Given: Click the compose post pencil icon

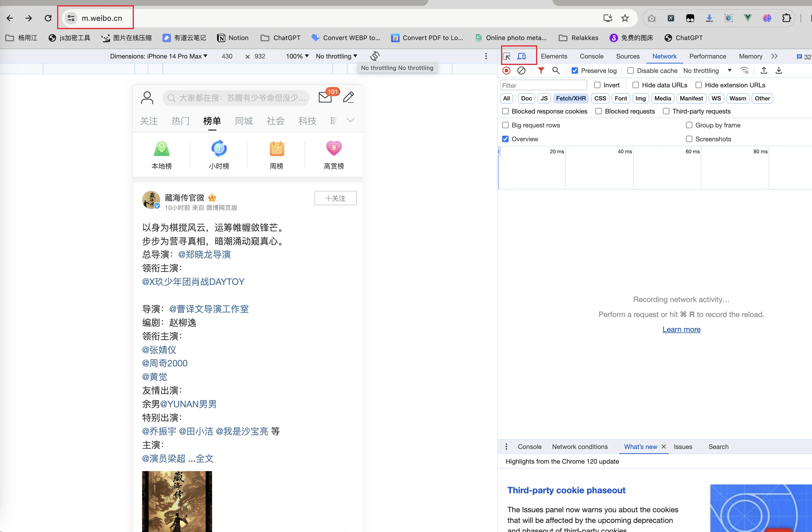Looking at the screenshot, I should pos(348,97).
